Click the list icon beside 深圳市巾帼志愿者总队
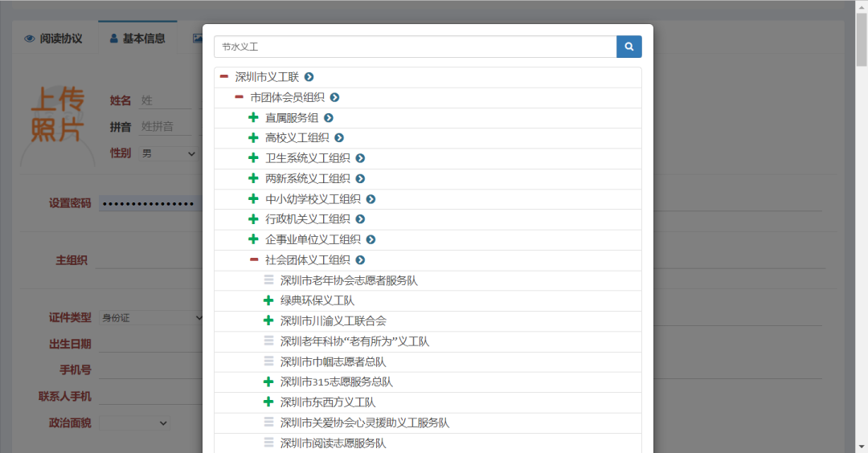Viewport: 868px width, 453px height. [268, 361]
